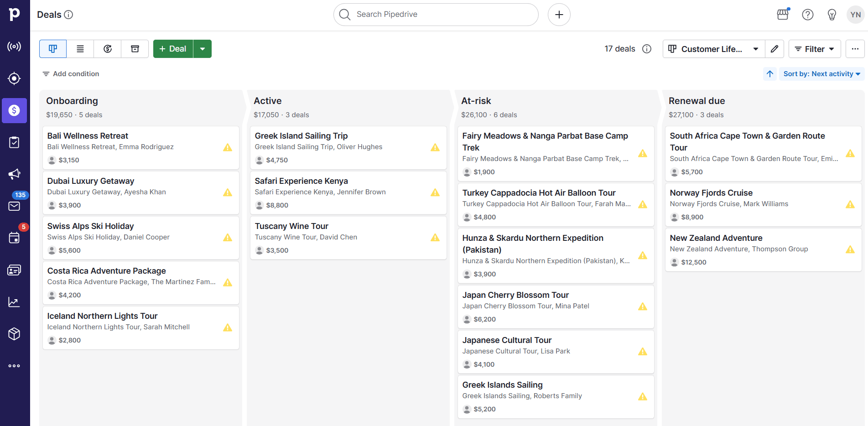Switch to forecast view
Screen dimensions: 868x426
[108, 49]
